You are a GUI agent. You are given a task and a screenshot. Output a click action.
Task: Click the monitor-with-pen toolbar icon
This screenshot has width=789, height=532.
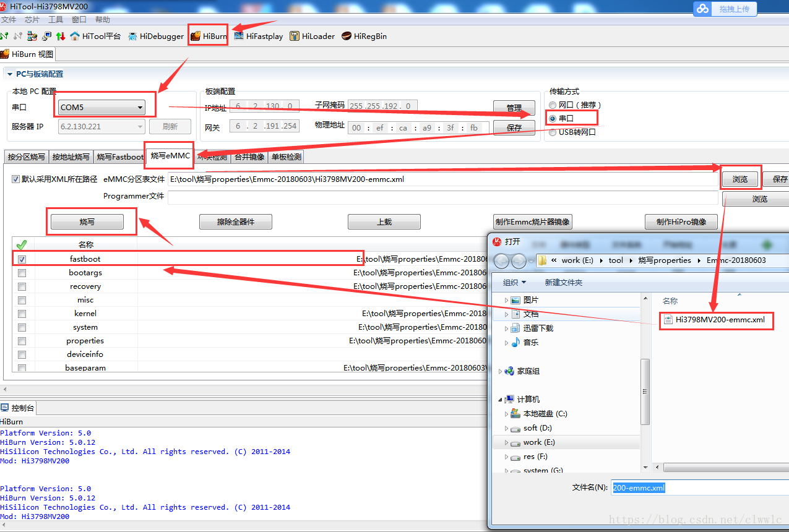pos(46,36)
